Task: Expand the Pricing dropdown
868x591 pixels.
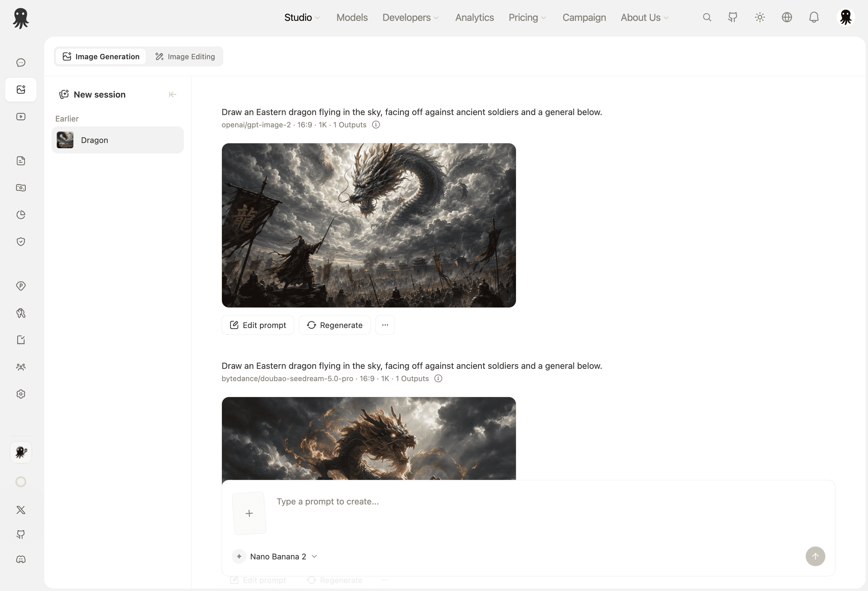Action: point(527,17)
